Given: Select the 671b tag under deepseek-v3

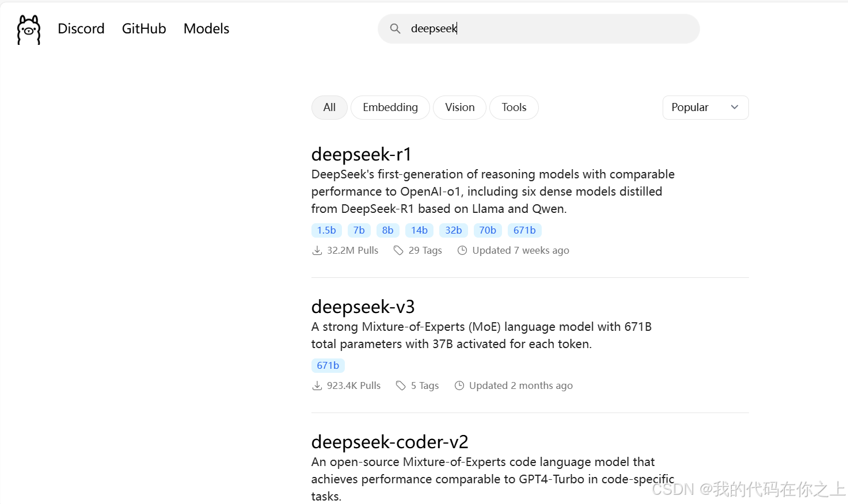Looking at the screenshot, I should (328, 365).
